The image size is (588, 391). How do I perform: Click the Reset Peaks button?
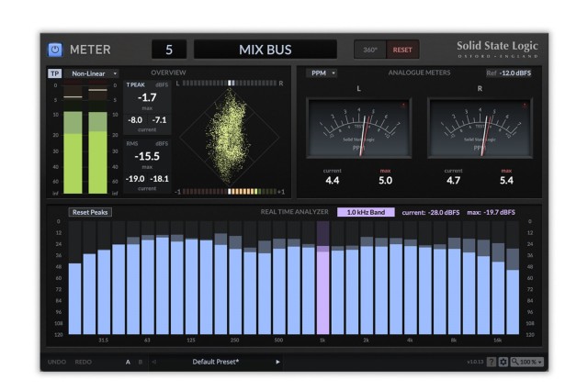click(x=91, y=212)
